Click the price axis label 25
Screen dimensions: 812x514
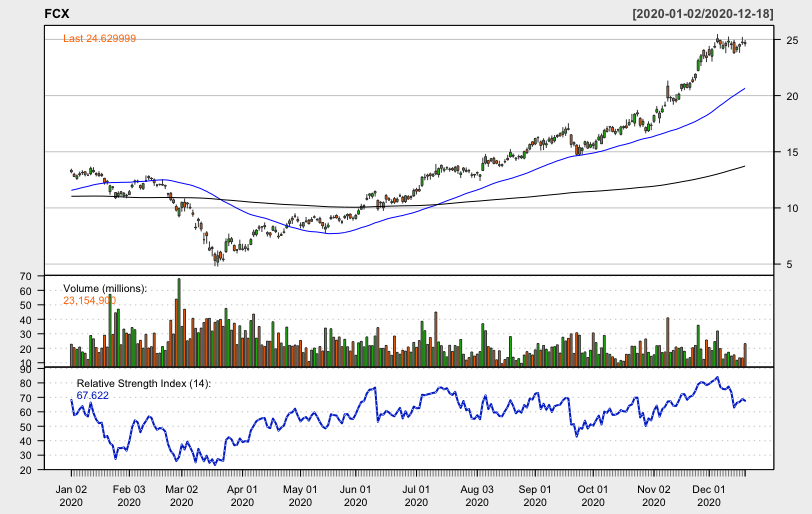tap(792, 40)
